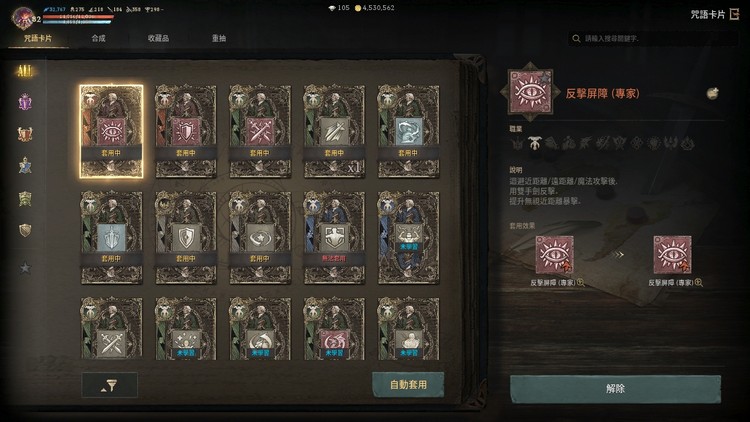Switch to the 合成 tab
This screenshot has width=750, height=422.
pyautogui.click(x=99, y=38)
